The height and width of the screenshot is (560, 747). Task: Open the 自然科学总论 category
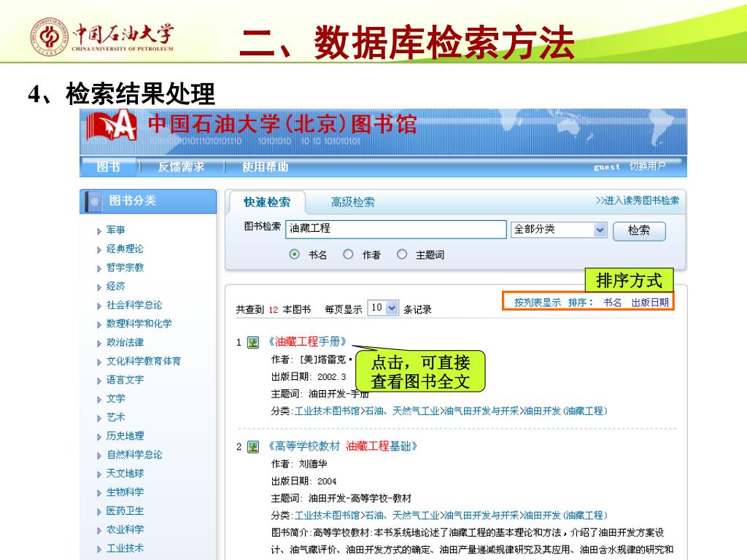click(134, 455)
